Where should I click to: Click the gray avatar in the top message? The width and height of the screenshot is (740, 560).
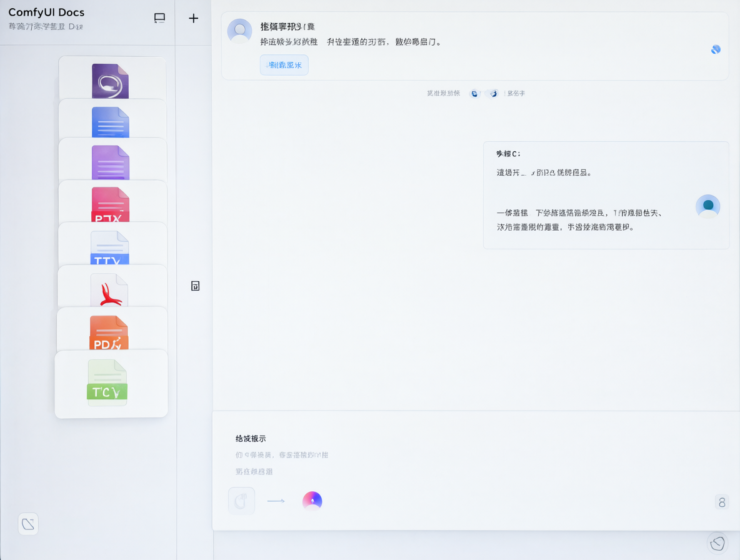coord(240,31)
